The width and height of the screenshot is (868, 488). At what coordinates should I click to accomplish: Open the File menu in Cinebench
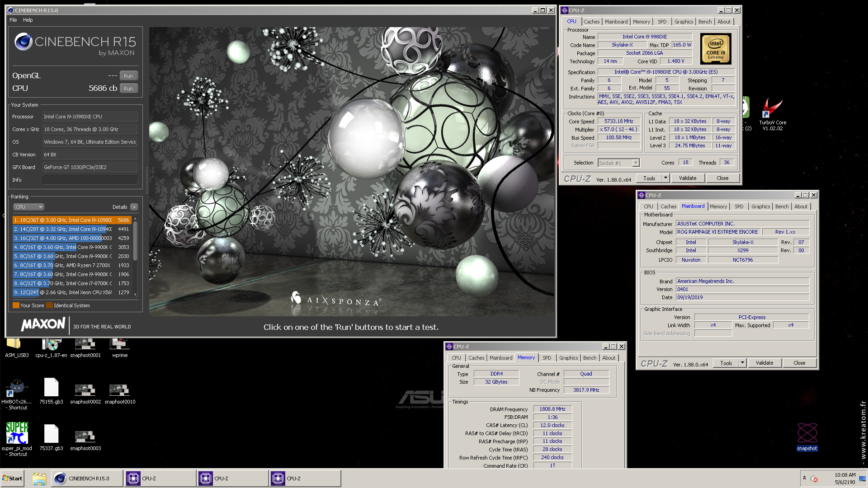coord(13,20)
